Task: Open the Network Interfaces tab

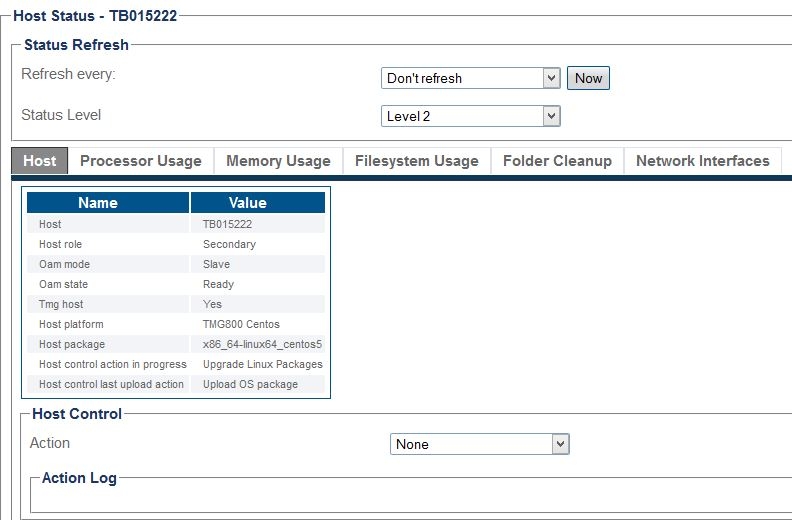Action: click(x=702, y=161)
